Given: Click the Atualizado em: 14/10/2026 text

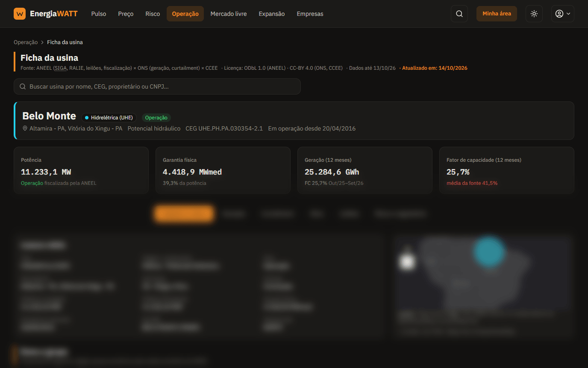Looking at the screenshot, I should [x=435, y=68].
